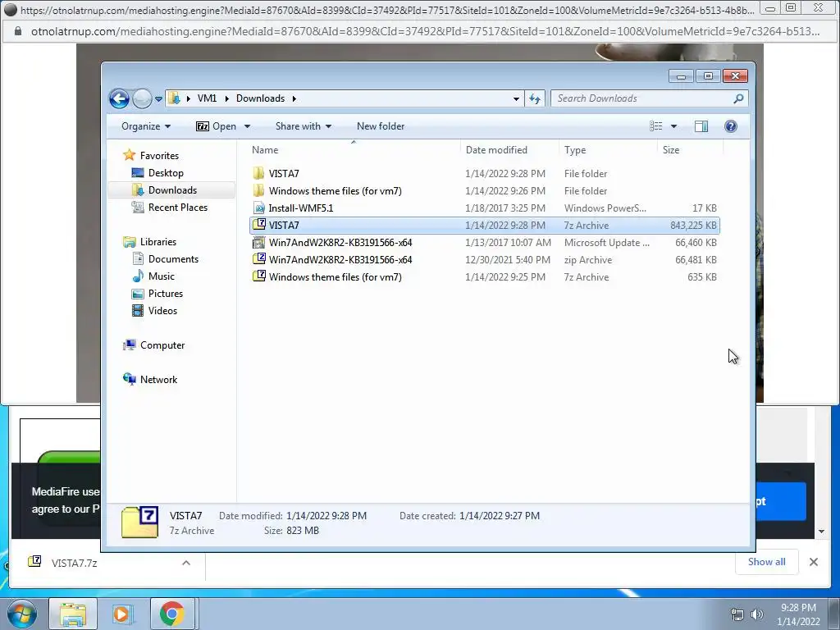The height and width of the screenshot is (630, 840).
Task: Click Show all downloads in Chrome
Action: tap(767, 561)
